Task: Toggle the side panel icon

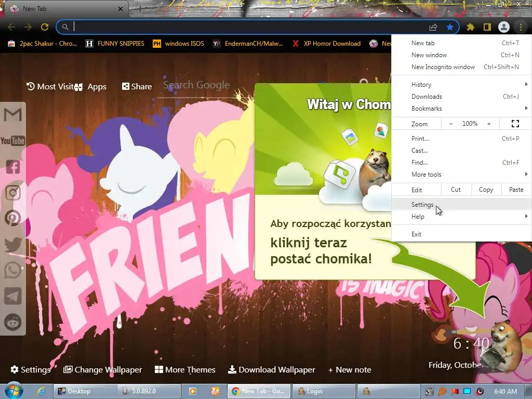Action: 487,27
